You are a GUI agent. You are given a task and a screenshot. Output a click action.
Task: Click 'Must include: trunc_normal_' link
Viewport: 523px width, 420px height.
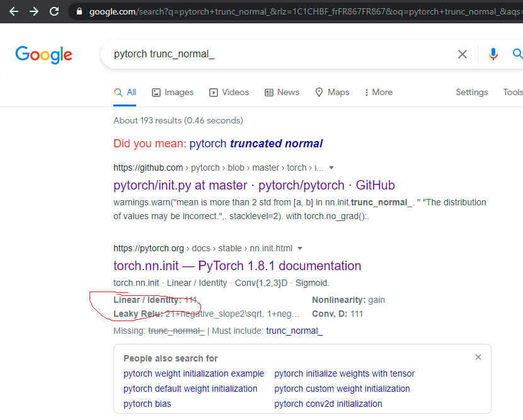[x=294, y=330]
